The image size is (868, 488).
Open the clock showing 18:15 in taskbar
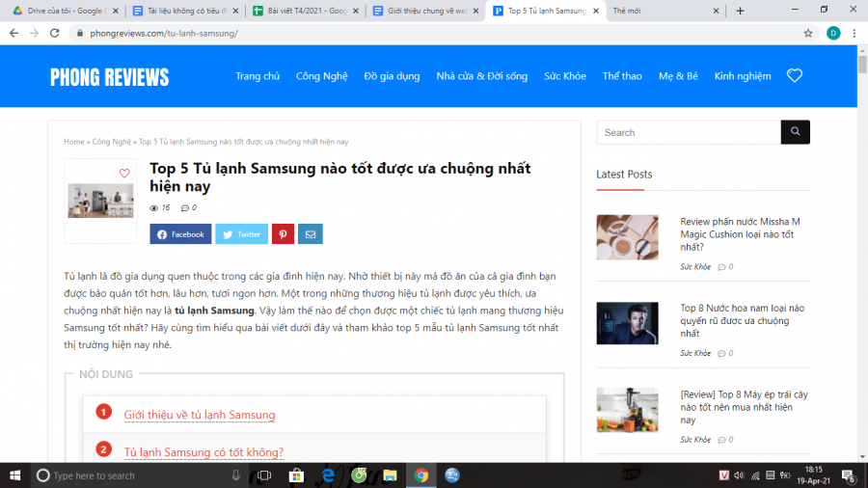tap(814, 475)
